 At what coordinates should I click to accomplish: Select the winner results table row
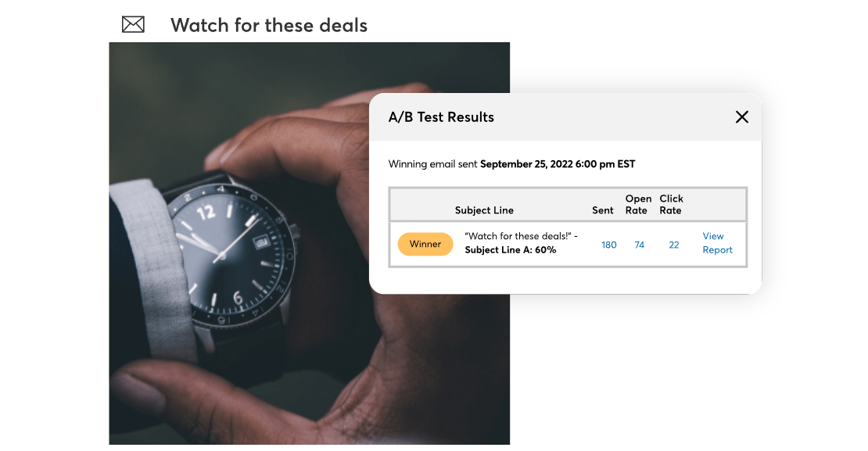coord(568,245)
